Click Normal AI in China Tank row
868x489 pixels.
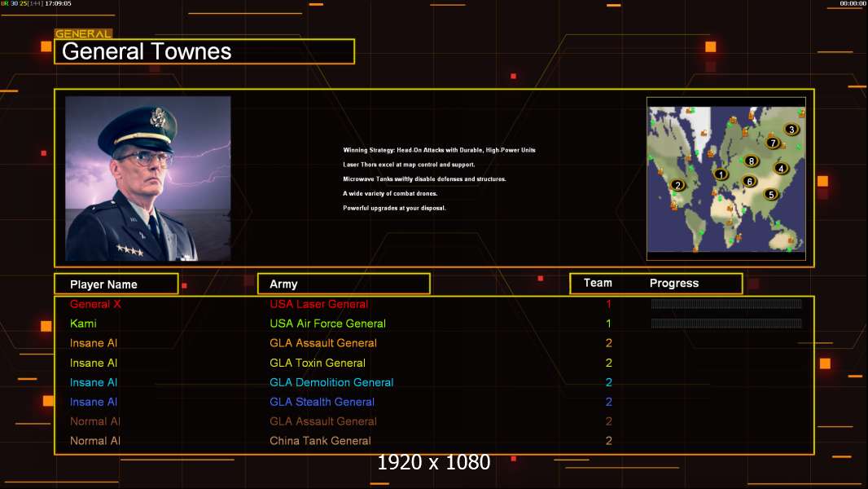95,441
